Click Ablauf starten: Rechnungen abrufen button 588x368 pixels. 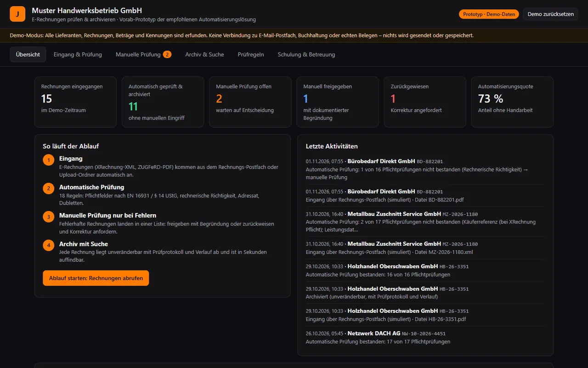(96, 278)
